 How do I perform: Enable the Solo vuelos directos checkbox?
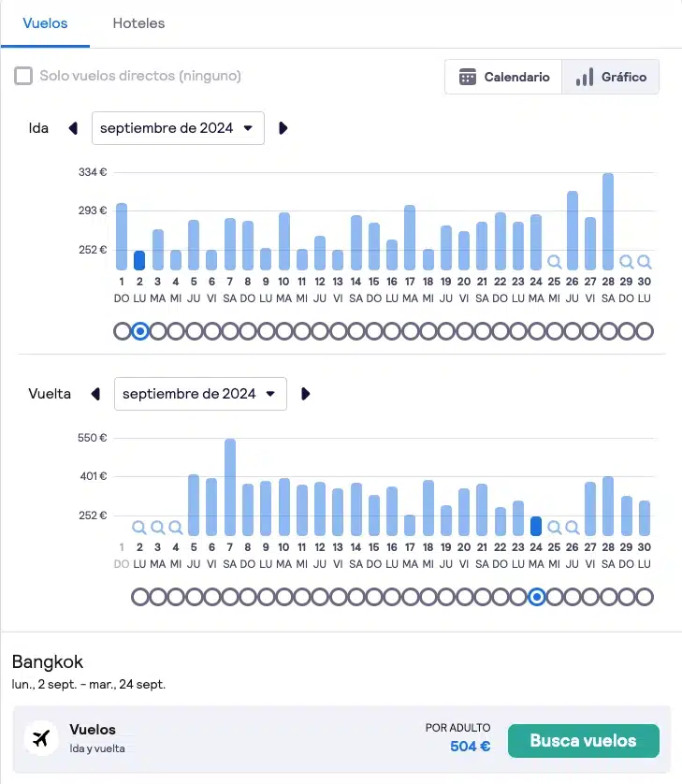[22, 77]
